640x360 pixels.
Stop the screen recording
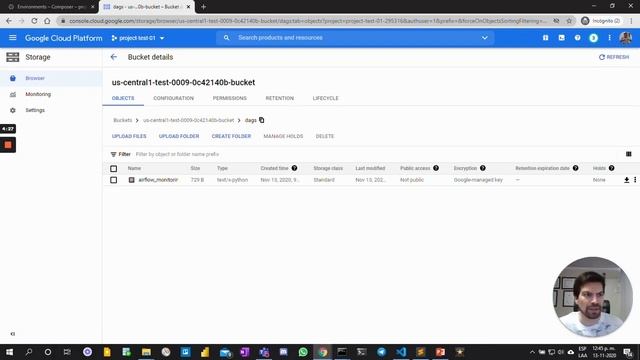click(x=8, y=145)
